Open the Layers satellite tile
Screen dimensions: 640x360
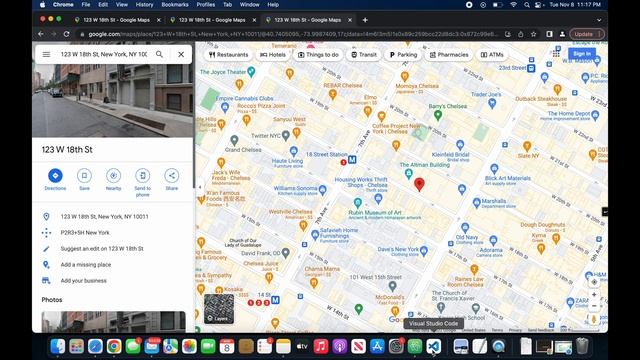click(219, 309)
